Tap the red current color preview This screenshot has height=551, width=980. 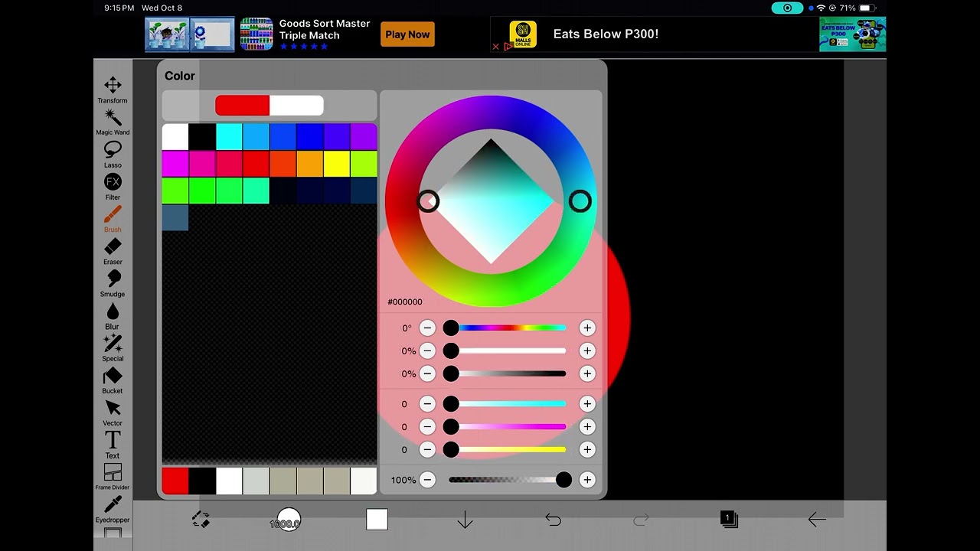[x=243, y=106]
